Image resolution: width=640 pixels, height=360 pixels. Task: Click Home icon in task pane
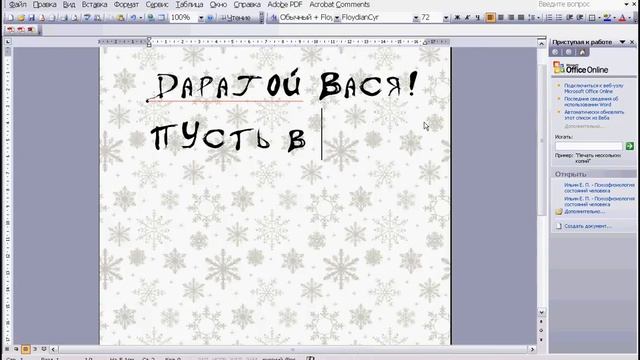pyautogui.click(x=582, y=52)
